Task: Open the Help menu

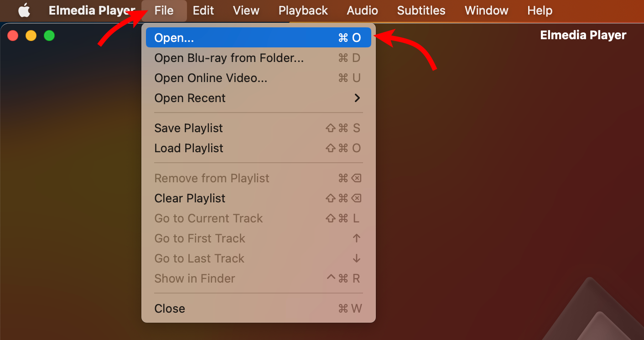Action: point(540,10)
